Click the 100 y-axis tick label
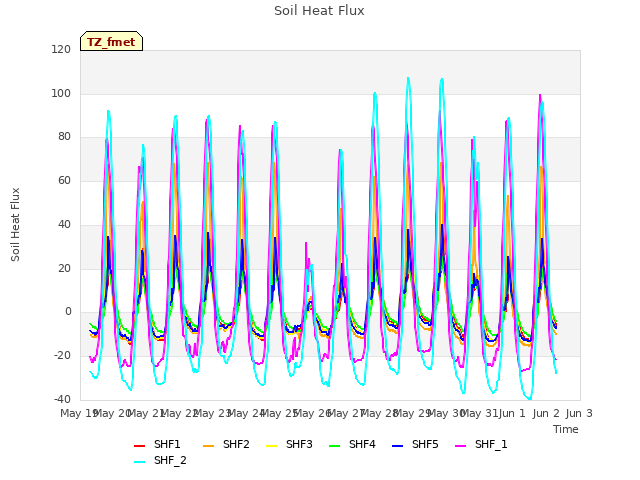Image resolution: width=640 pixels, height=480 pixels. [61, 93]
